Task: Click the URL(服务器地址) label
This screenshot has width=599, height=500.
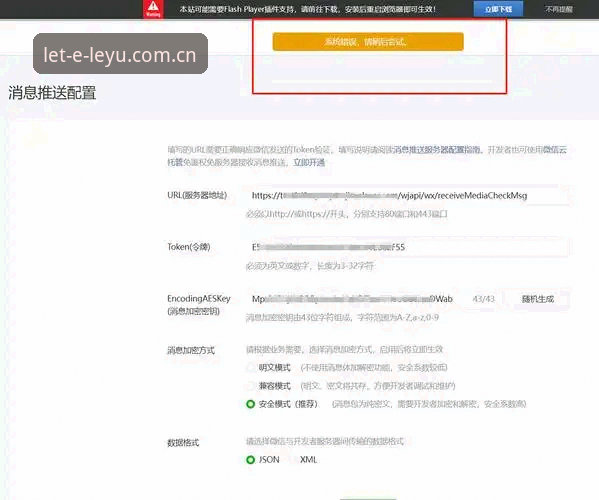Action: [x=197, y=196]
